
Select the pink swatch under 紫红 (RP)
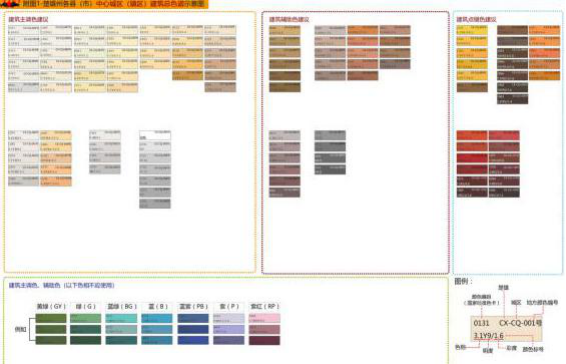coord(264,318)
